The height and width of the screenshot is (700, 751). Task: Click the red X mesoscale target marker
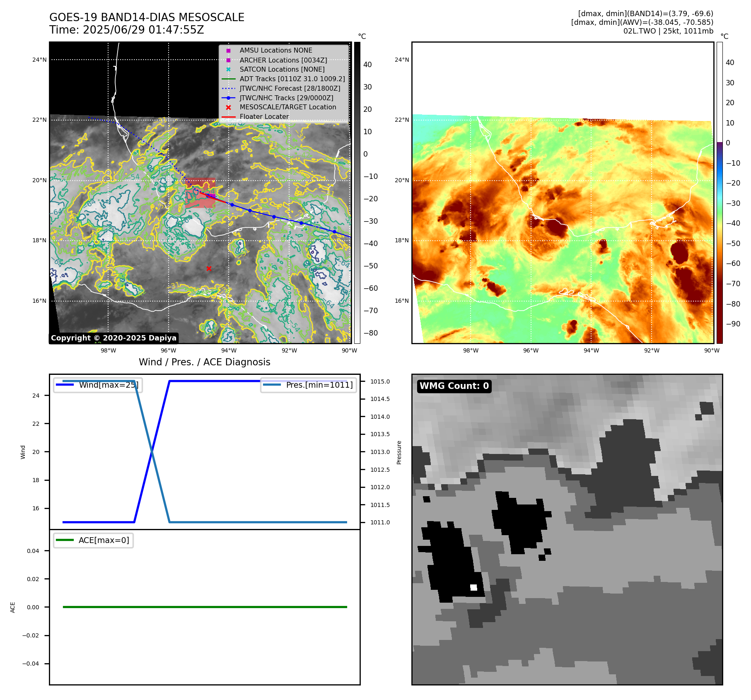209,268
